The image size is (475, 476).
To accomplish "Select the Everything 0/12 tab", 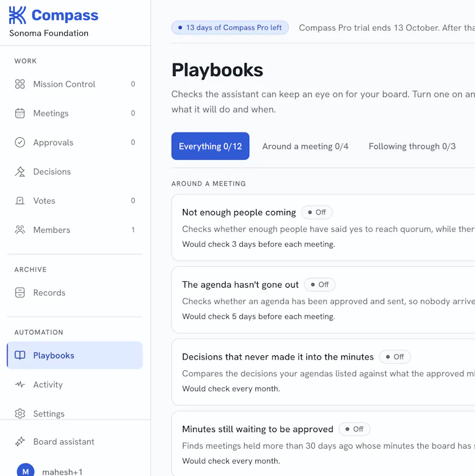I will (x=210, y=146).
